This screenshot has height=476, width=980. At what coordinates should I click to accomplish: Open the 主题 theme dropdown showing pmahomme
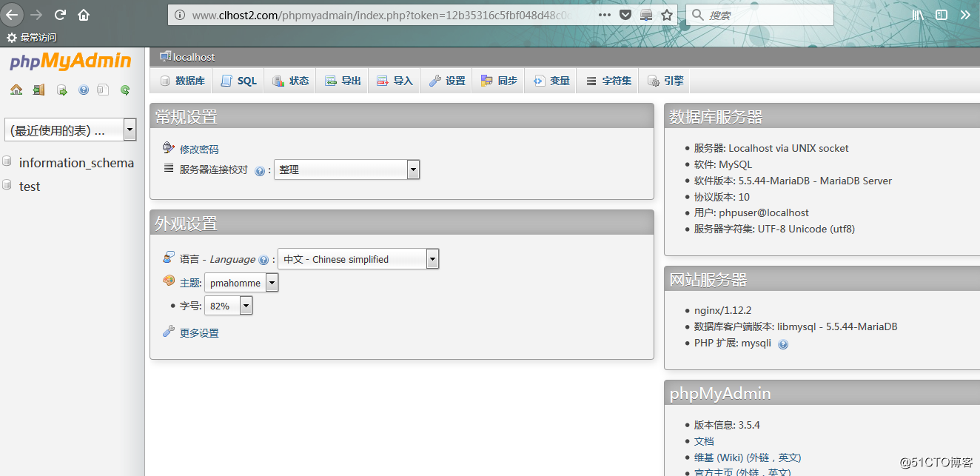point(241,283)
